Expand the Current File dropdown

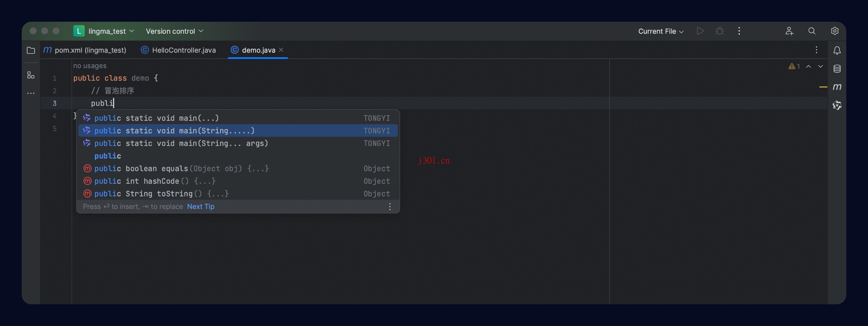click(660, 31)
